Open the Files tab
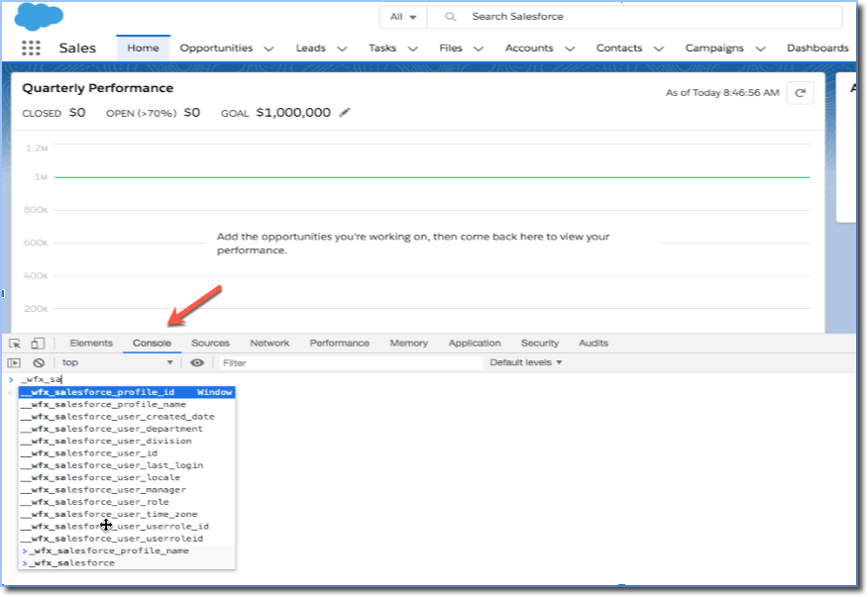Image resolution: width=868 pixels, height=597 pixels. (451, 49)
